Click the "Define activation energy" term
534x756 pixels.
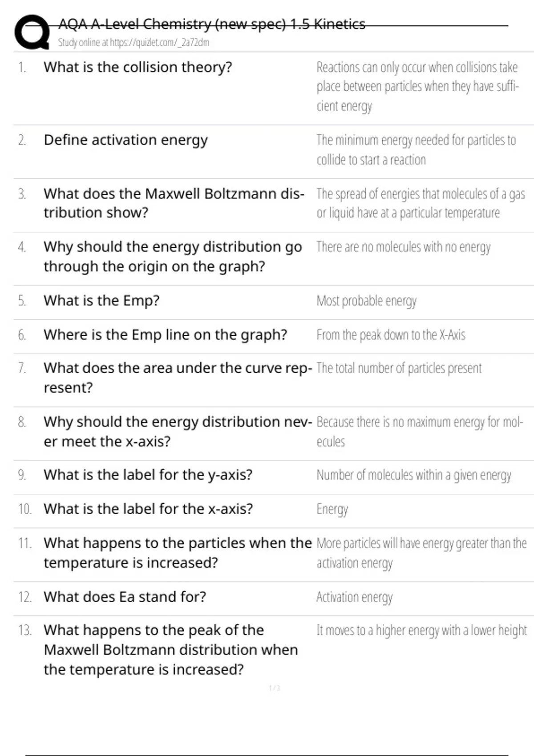pyautogui.click(x=125, y=140)
